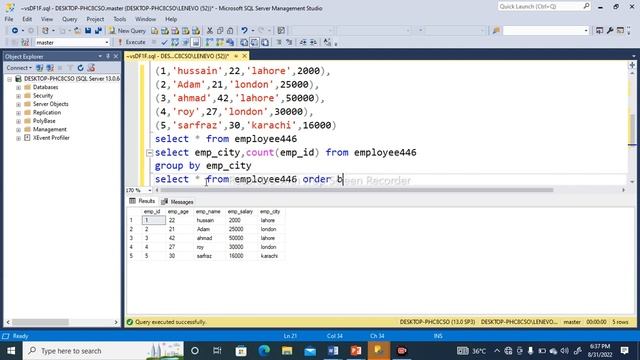Select the XEvent Profiler tree item
The width and height of the screenshot is (640, 360).
pyautogui.click(x=51, y=138)
